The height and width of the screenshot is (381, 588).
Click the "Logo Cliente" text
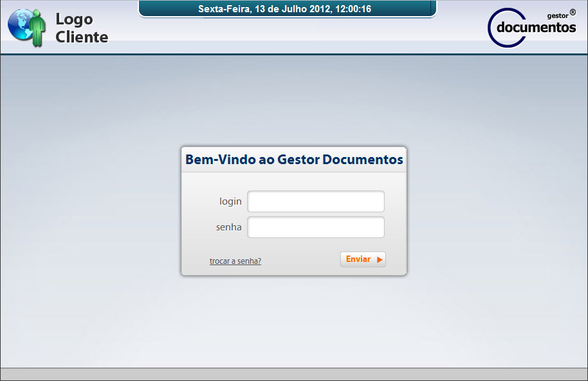(x=81, y=28)
